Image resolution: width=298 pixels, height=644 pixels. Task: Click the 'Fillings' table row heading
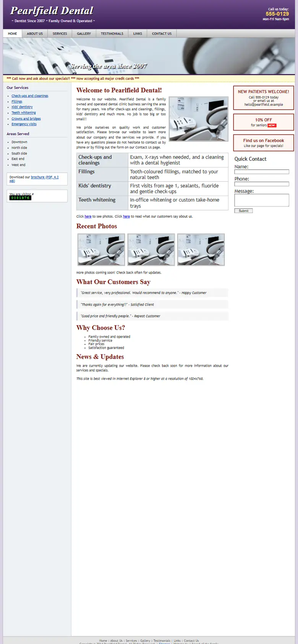[102, 174]
